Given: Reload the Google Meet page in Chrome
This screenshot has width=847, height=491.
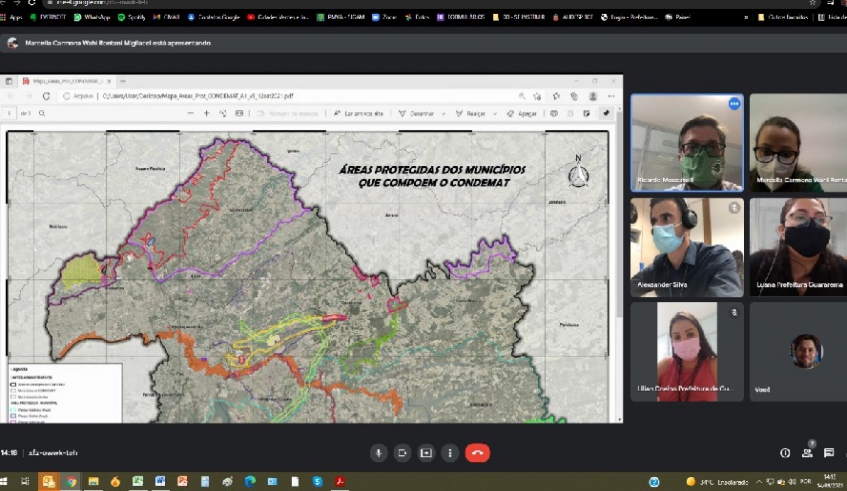Looking at the screenshot, I should tap(31, 3).
